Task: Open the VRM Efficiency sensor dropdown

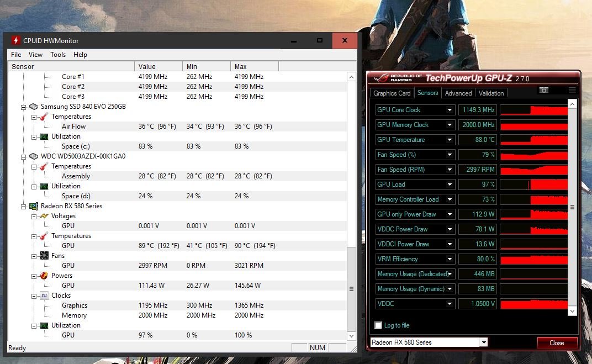Action: point(450,259)
